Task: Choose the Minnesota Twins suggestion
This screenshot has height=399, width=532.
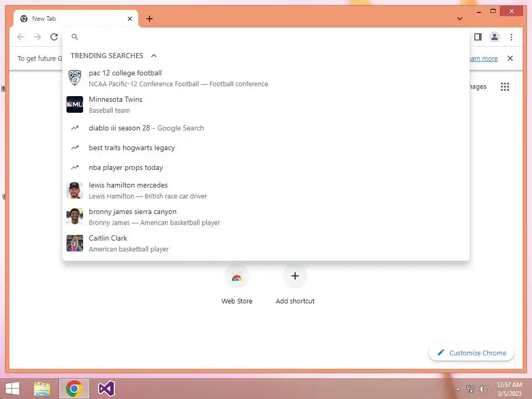Action: (266, 105)
